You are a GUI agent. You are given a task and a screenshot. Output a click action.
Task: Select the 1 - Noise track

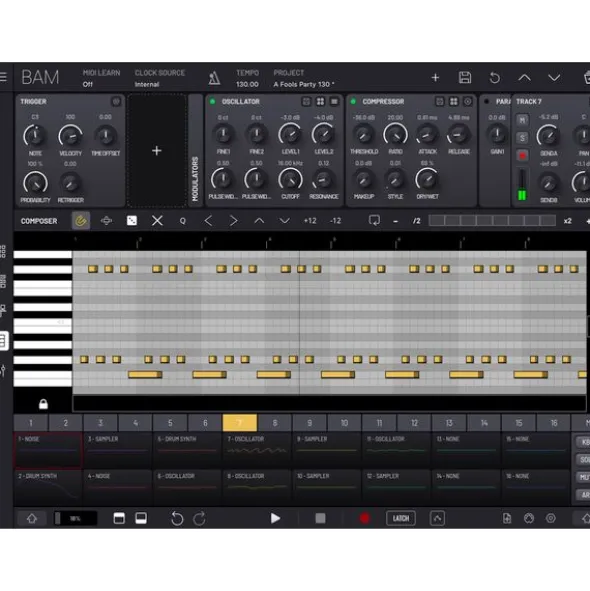click(x=48, y=450)
